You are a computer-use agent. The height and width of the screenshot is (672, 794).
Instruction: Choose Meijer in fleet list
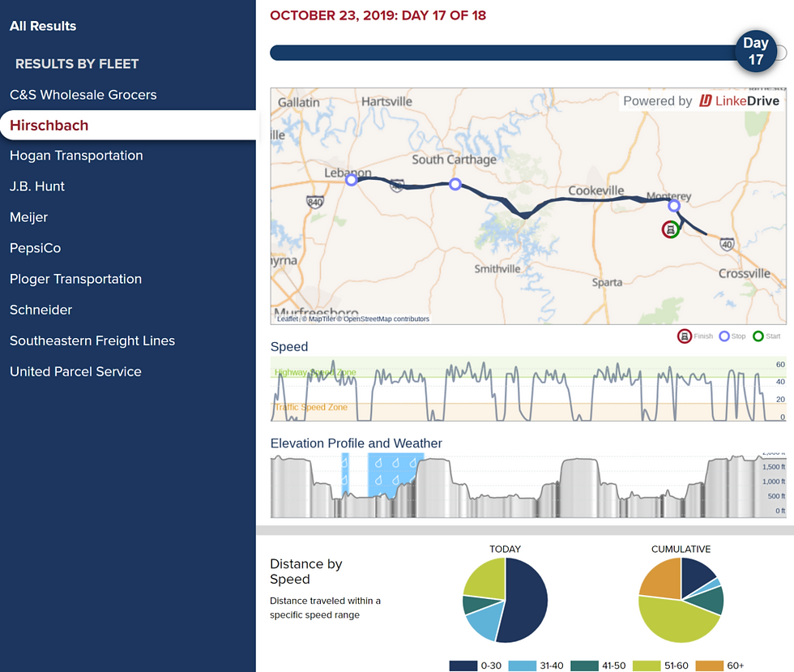pos(29,217)
